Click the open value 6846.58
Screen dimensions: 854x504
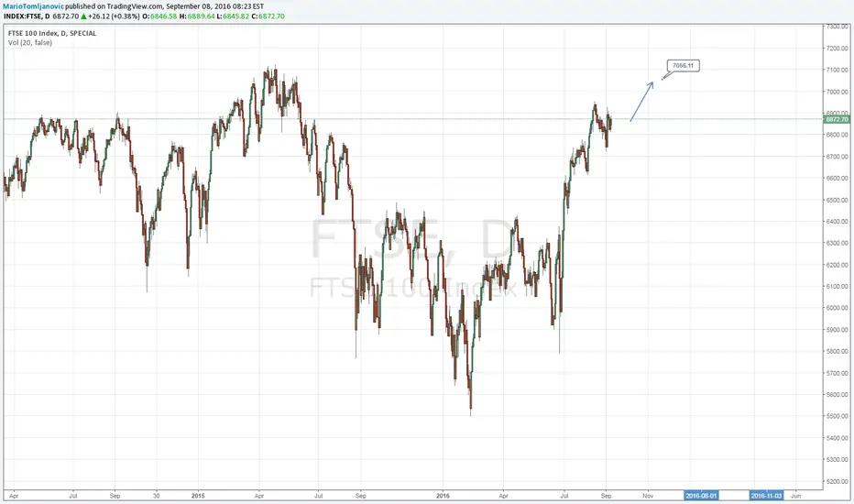pyautogui.click(x=163, y=16)
